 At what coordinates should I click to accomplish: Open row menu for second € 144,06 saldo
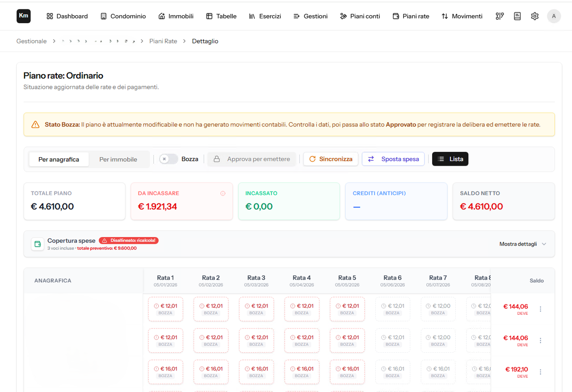tap(540, 341)
